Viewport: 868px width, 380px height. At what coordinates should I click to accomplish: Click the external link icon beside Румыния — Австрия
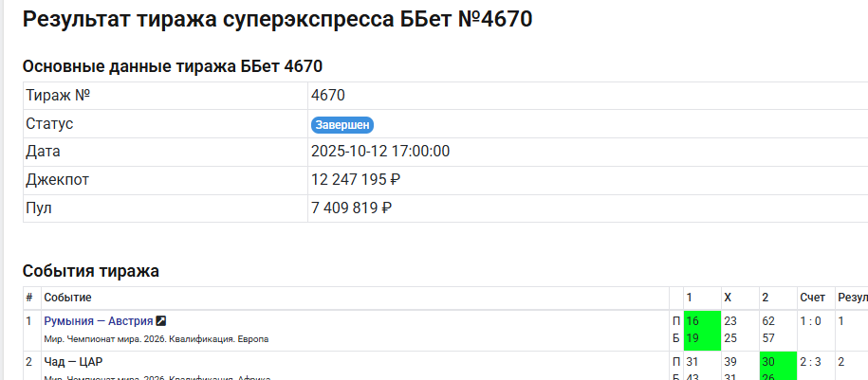coord(160,321)
